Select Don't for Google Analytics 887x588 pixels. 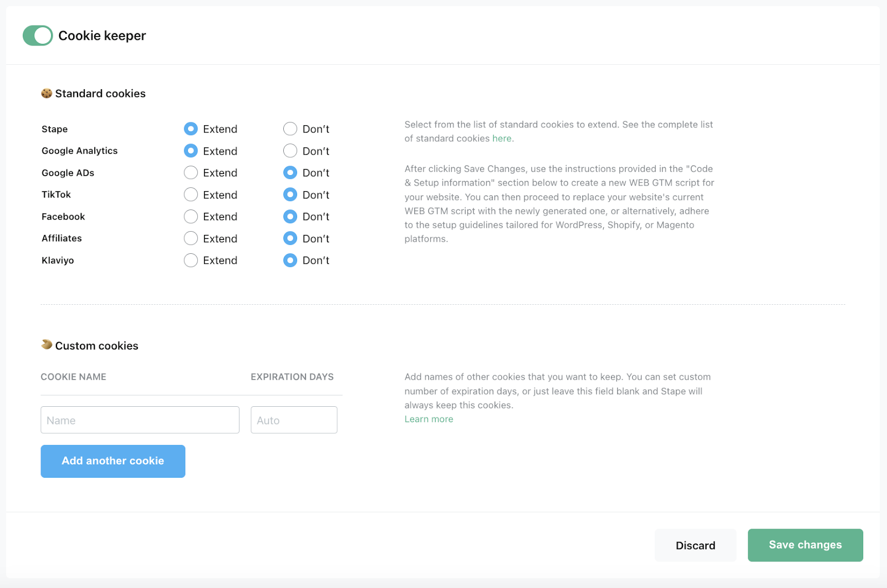[x=290, y=151]
